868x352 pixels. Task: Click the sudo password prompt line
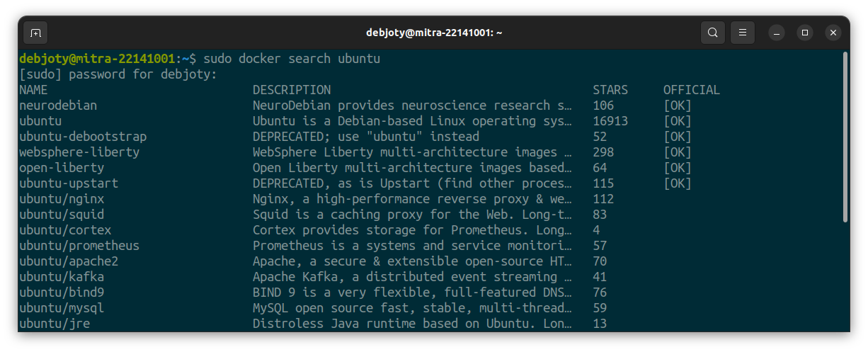(118, 74)
